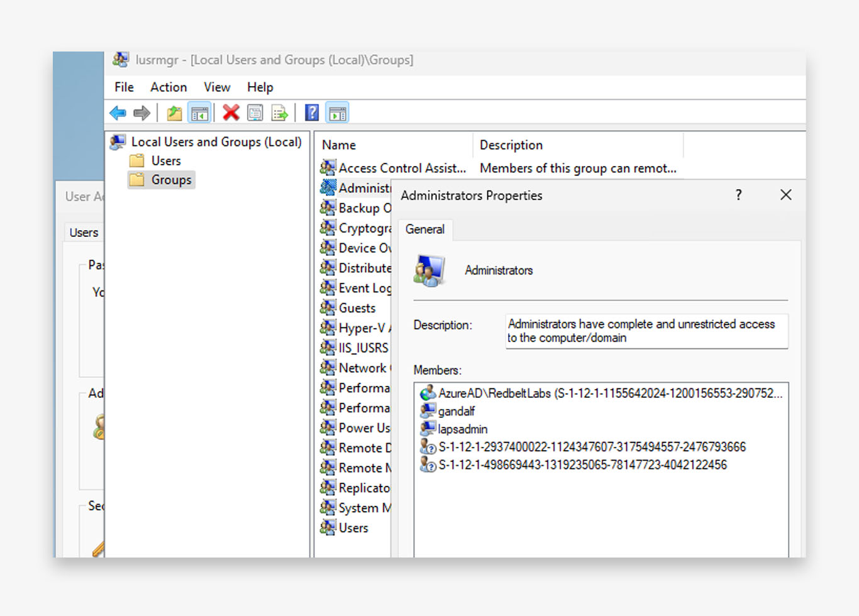Viewport: 859px width, 616px height.
Task: Click the blue Help toolbar icon
Action: point(312,113)
